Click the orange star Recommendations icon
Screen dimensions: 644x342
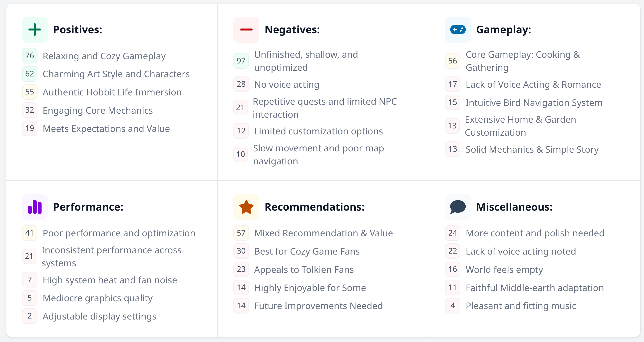pyautogui.click(x=246, y=207)
